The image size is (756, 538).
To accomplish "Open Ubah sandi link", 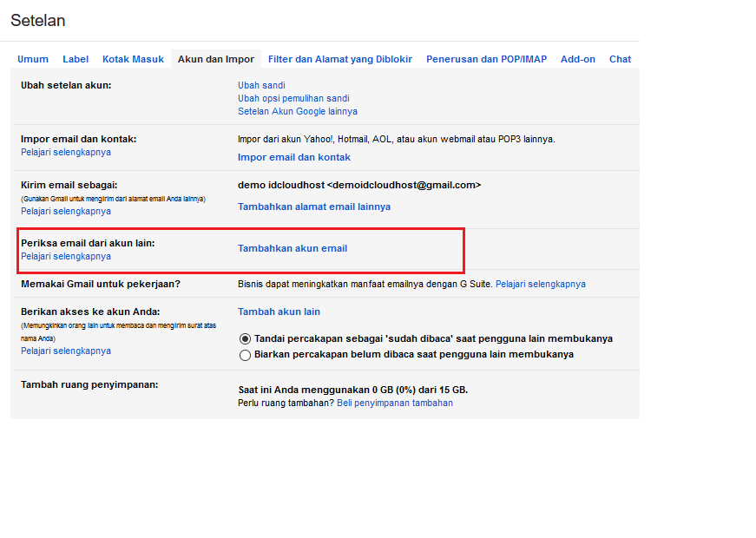I will 261,85.
